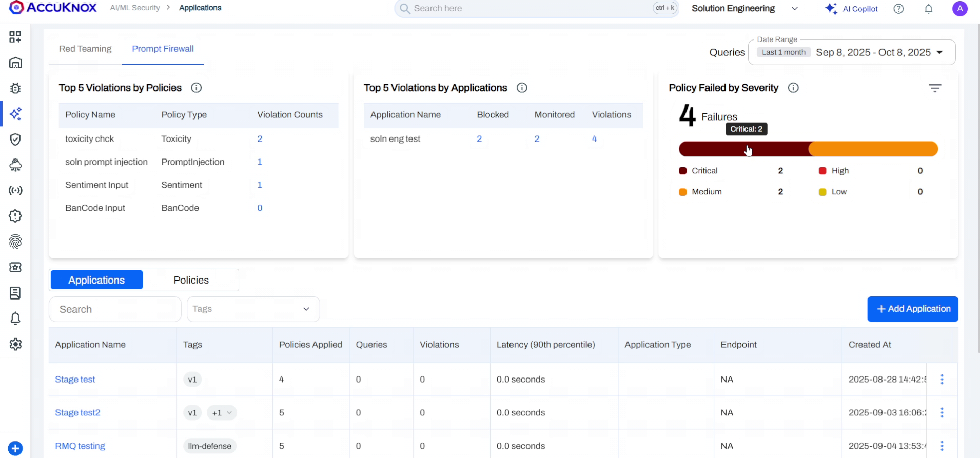Open actions menu for Stage test2 row
Screen dimensions: 980x458
[x=942, y=413]
